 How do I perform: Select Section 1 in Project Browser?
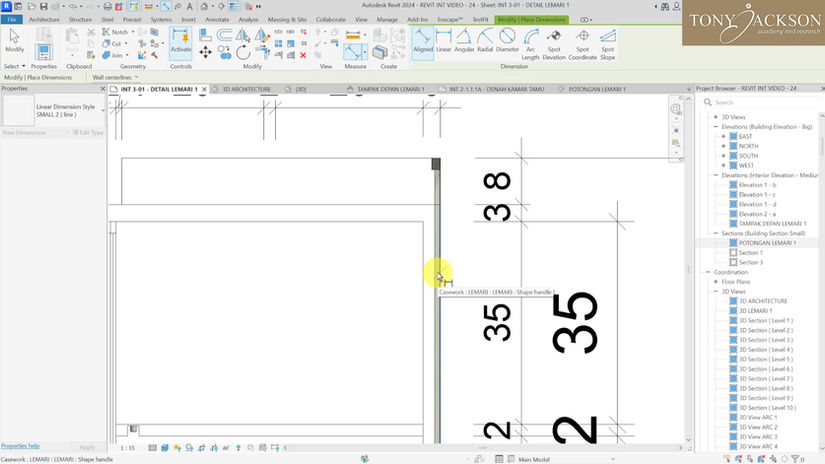pyautogui.click(x=750, y=253)
